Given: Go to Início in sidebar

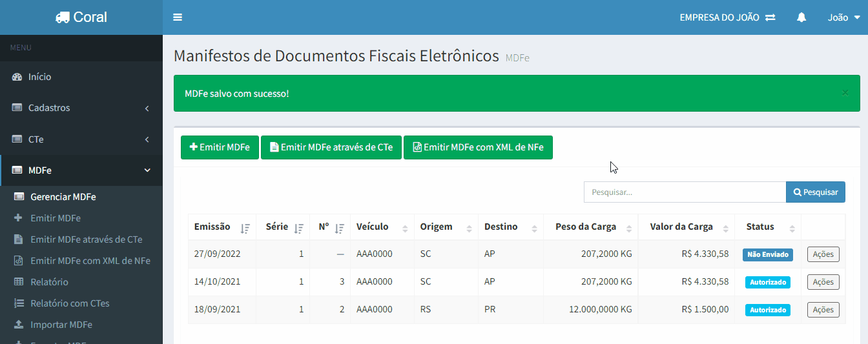Looking at the screenshot, I should pos(39,77).
